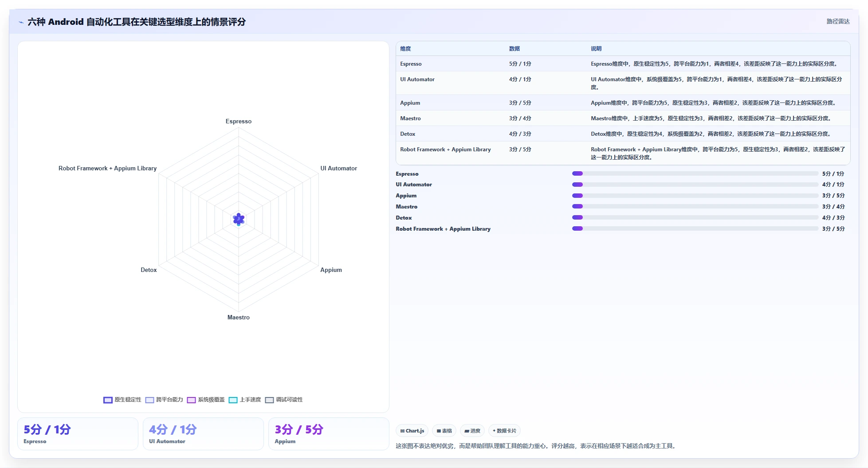Click the UI Automator progress bar
Image resolution: width=868 pixels, height=468 pixels.
click(x=695, y=185)
